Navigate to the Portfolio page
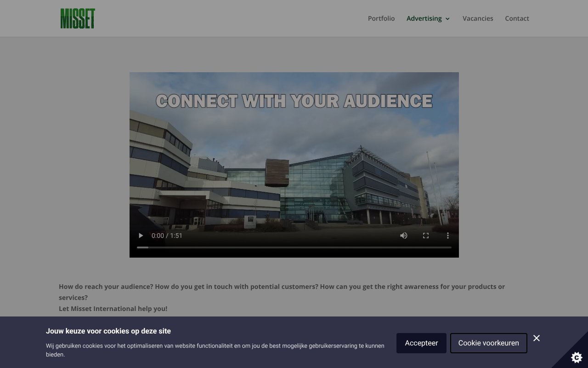 point(381,18)
